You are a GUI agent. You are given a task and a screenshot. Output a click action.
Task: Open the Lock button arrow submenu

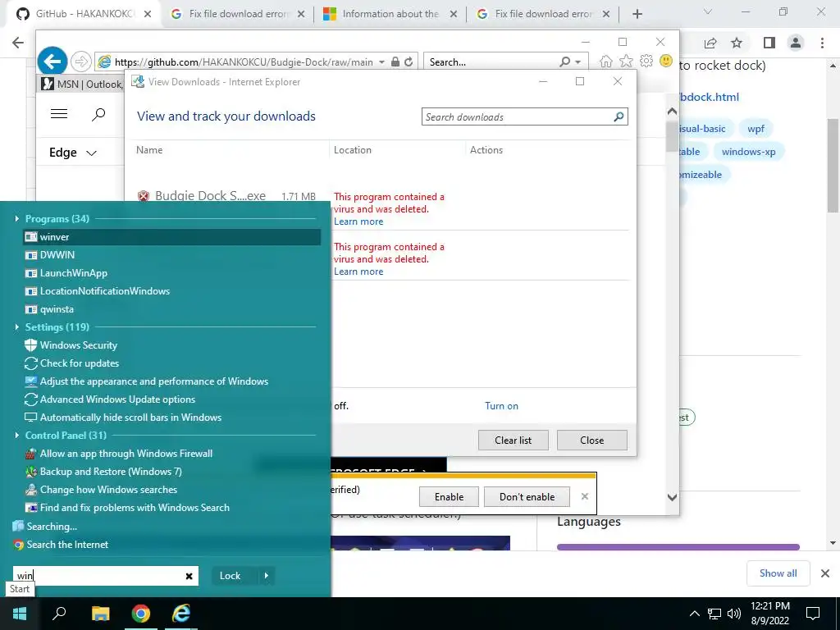tap(267, 576)
